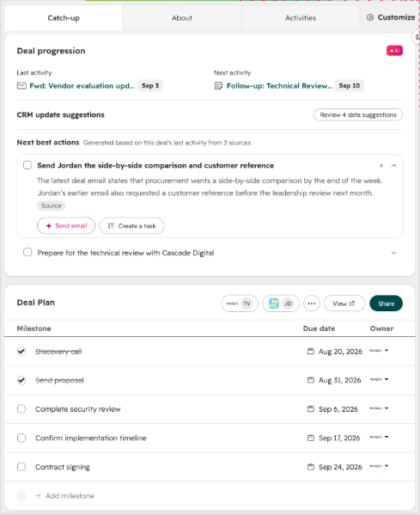This screenshot has height=515, width=420.
Task: Click the JD team member chip
Action: [281, 303]
